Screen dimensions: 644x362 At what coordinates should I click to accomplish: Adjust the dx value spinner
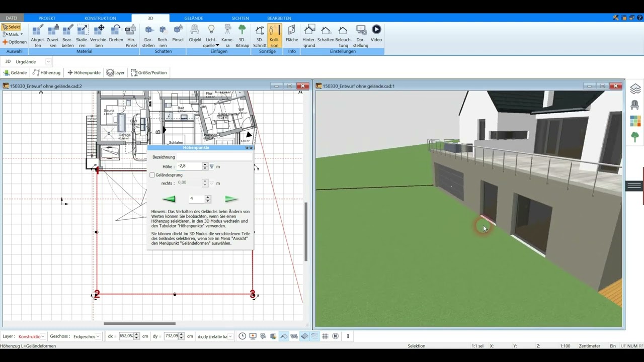coord(136,336)
